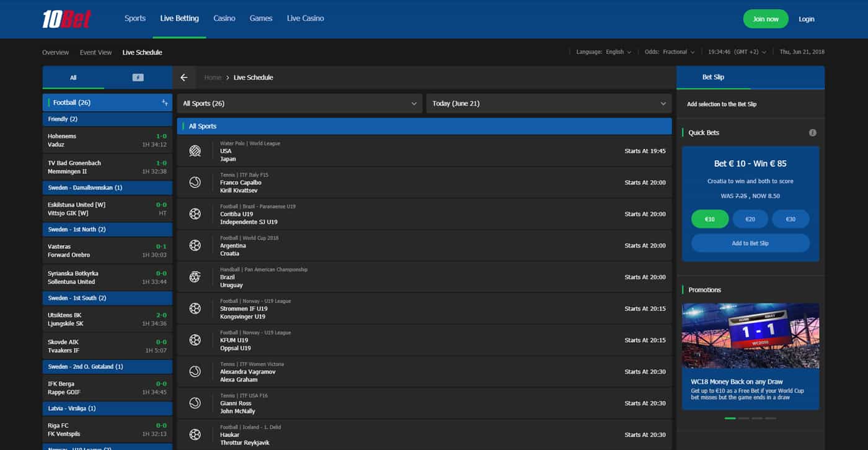Click the football icon for Haukar match

tap(195, 434)
